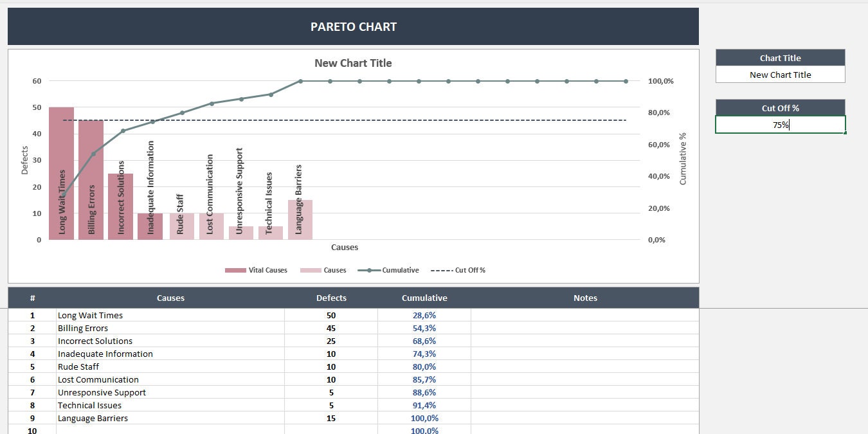Select the PARETO CHART header banner
The height and width of the screenshot is (434, 868).
pyautogui.click(x=353, y=26)
